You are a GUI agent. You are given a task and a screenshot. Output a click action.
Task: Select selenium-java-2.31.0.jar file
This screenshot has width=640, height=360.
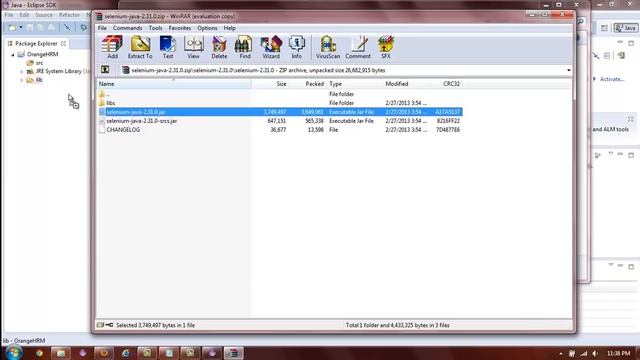coord(280,112)
